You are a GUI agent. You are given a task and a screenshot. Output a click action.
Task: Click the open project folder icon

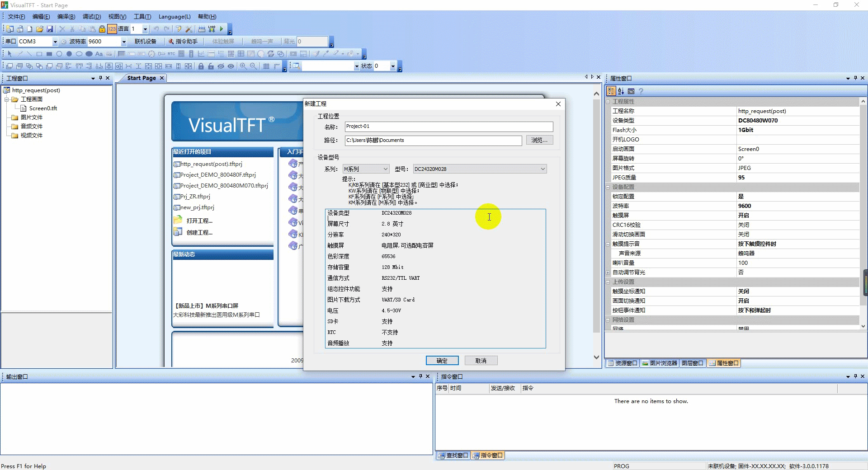(40, 29)
